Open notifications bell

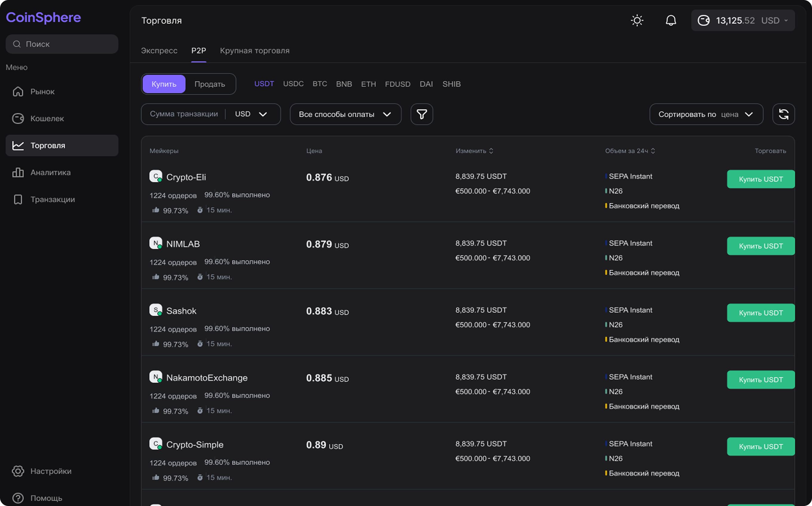[x=671, y=20]
